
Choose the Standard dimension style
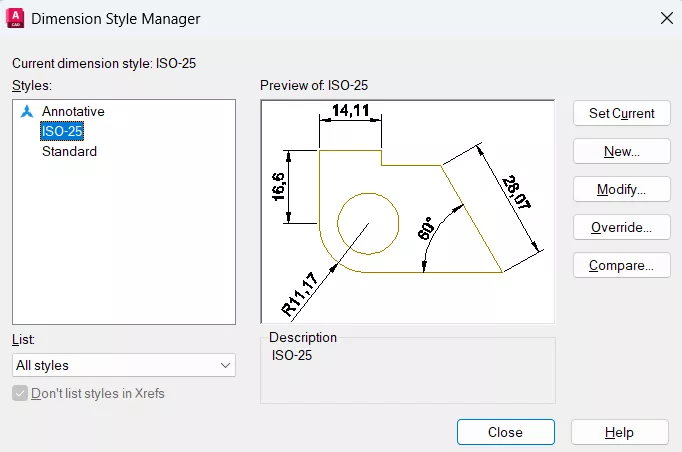click(69, 151)
